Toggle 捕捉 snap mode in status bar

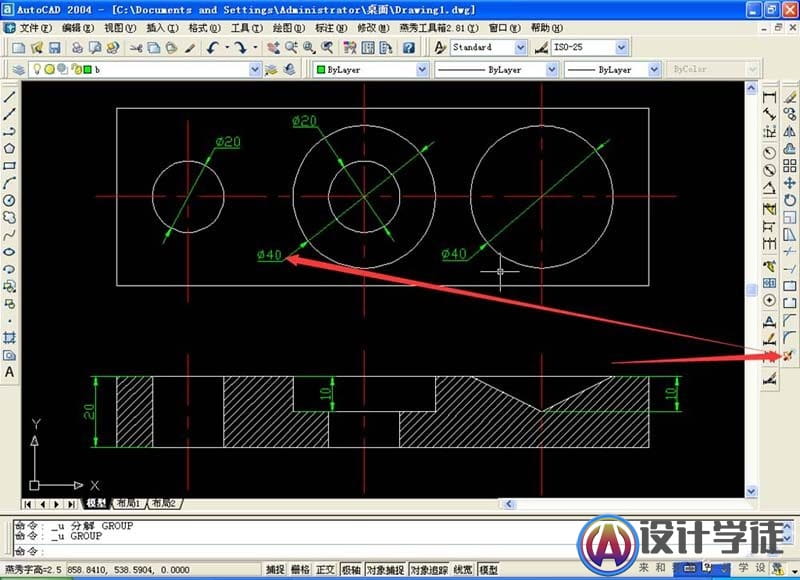[x=276, y=569]
